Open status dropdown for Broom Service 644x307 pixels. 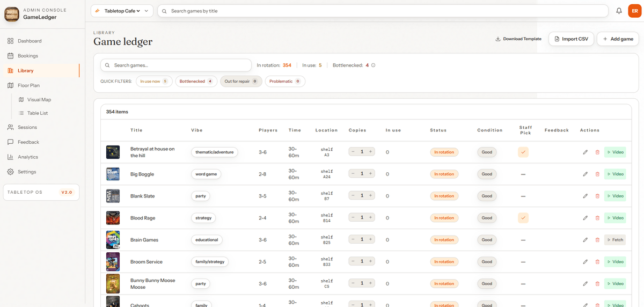click(444, 262)
